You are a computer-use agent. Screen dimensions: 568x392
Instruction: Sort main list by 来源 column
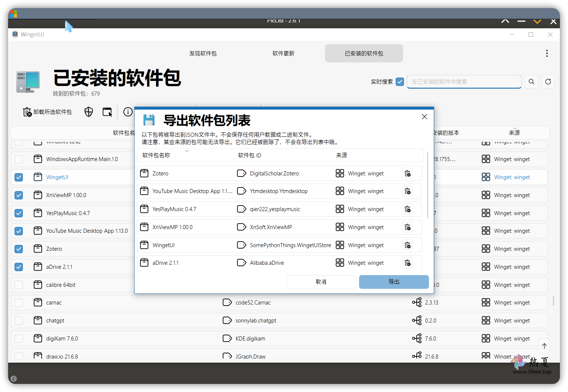click(x=514, y=133)
